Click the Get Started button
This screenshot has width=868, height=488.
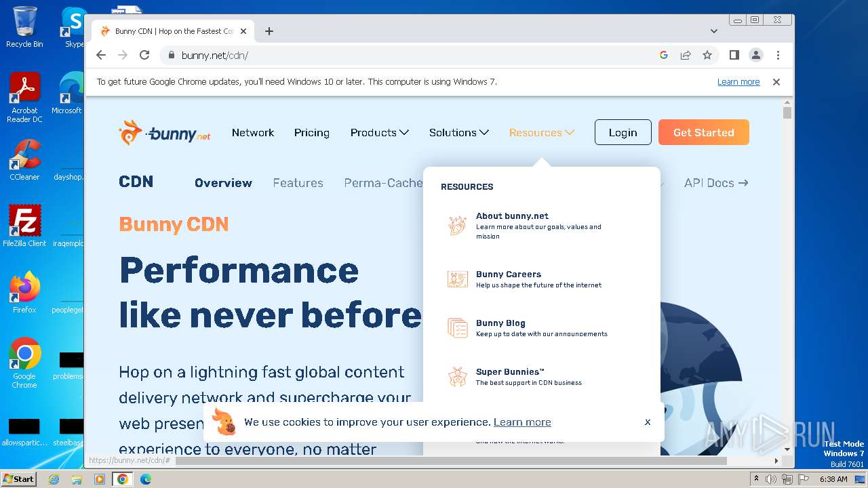(x=703, y=133)
